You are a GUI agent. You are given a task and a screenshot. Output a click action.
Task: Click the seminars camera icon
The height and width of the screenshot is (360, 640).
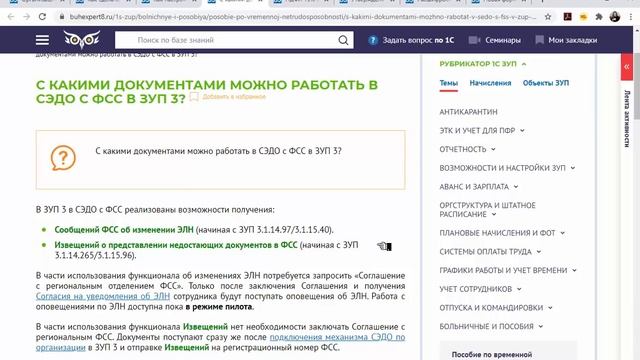(474, 40)
